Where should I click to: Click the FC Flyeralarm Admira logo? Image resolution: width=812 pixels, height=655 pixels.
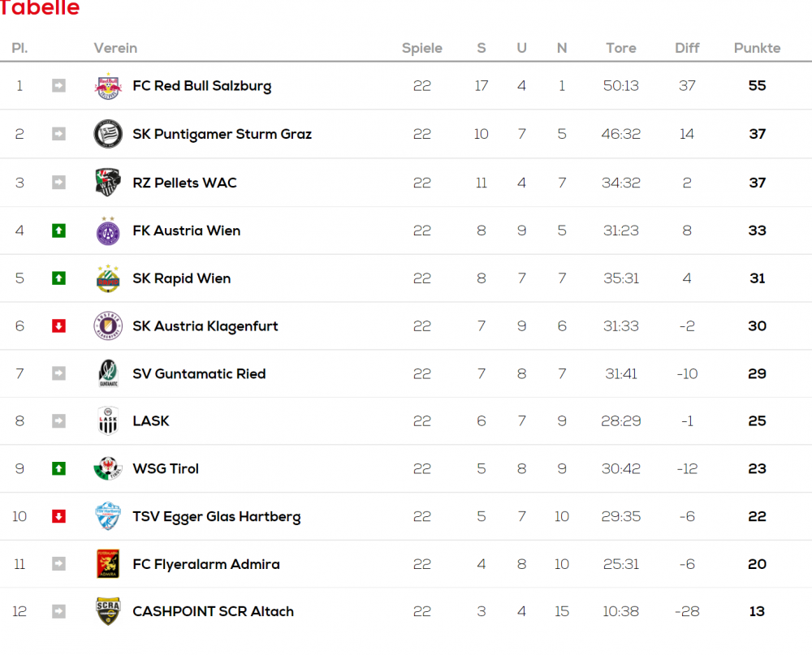108,564
